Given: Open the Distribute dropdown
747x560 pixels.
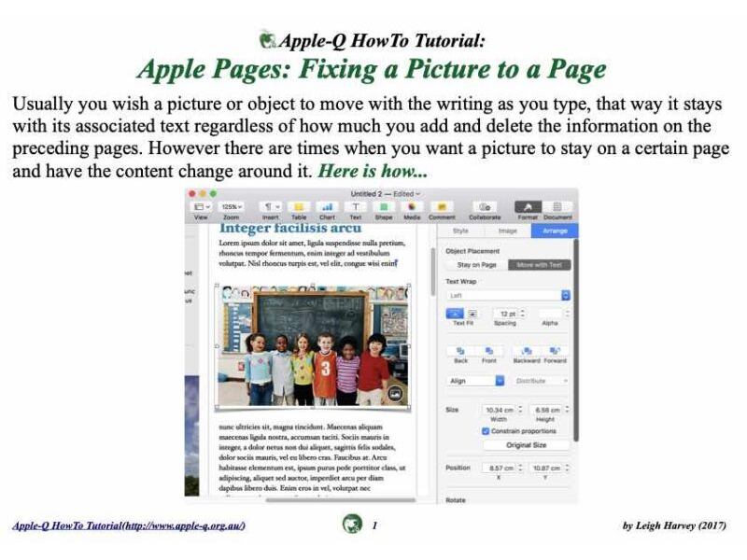Looking at the screenshot, I should click(542, 381).
